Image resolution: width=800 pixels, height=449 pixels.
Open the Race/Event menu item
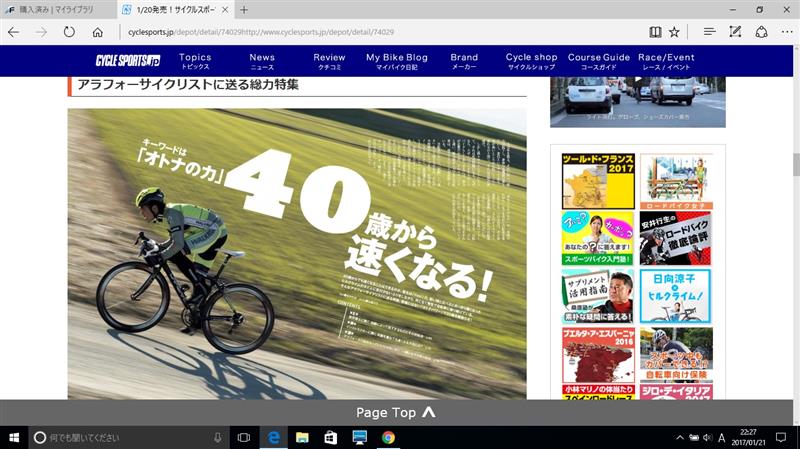point(666,61)
